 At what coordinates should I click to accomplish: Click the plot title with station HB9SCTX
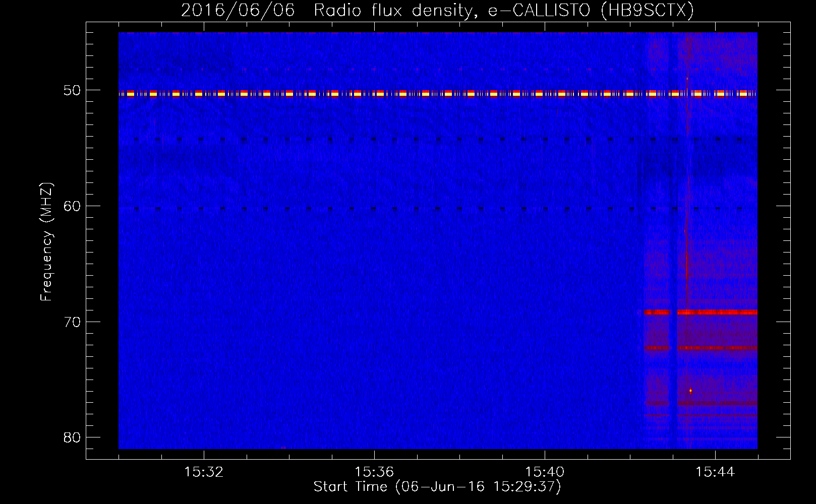(437, 10)
